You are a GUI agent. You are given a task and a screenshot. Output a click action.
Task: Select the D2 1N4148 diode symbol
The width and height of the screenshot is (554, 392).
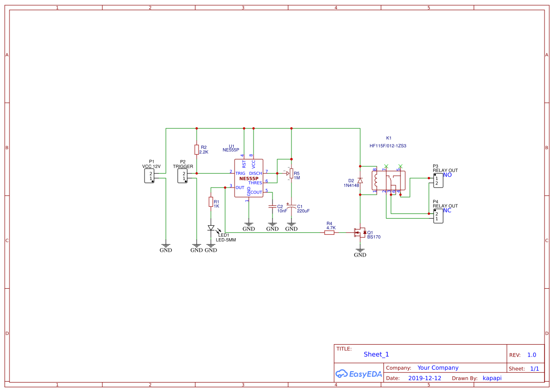(x=360, y=180)
